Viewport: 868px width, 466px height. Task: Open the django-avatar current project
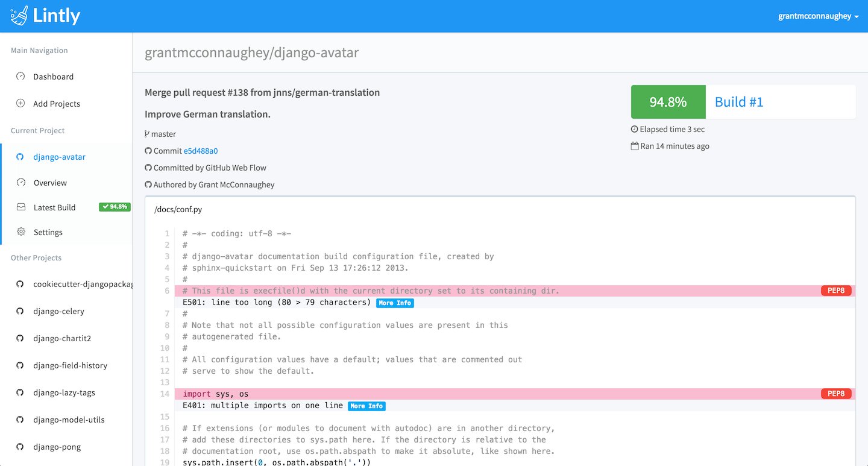pyautogui.click(x=59, y=157)
